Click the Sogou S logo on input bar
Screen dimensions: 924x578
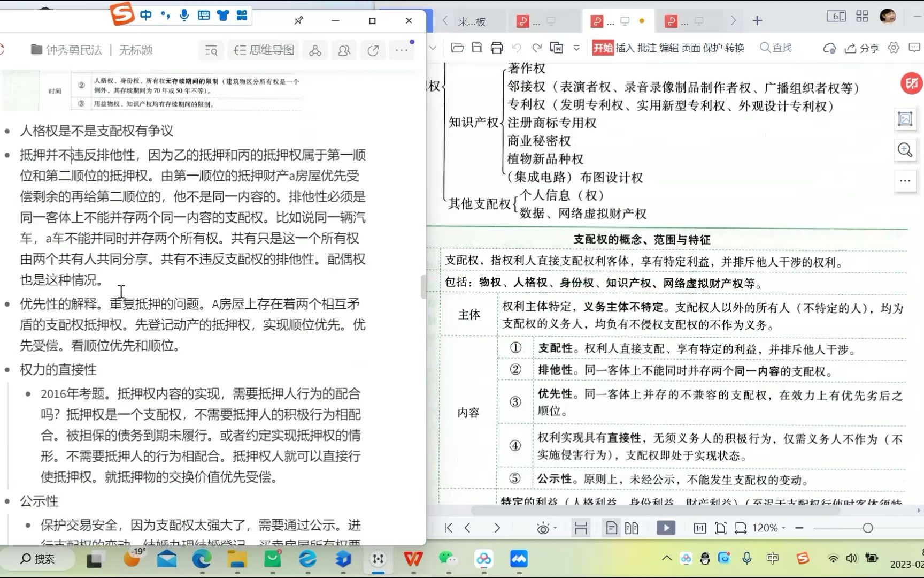click(122, 13)
